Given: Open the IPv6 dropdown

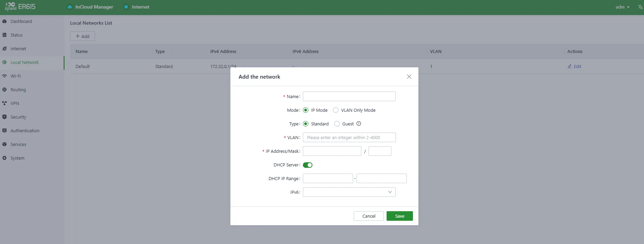Looking at the screenshot, I should pos(349,192).
